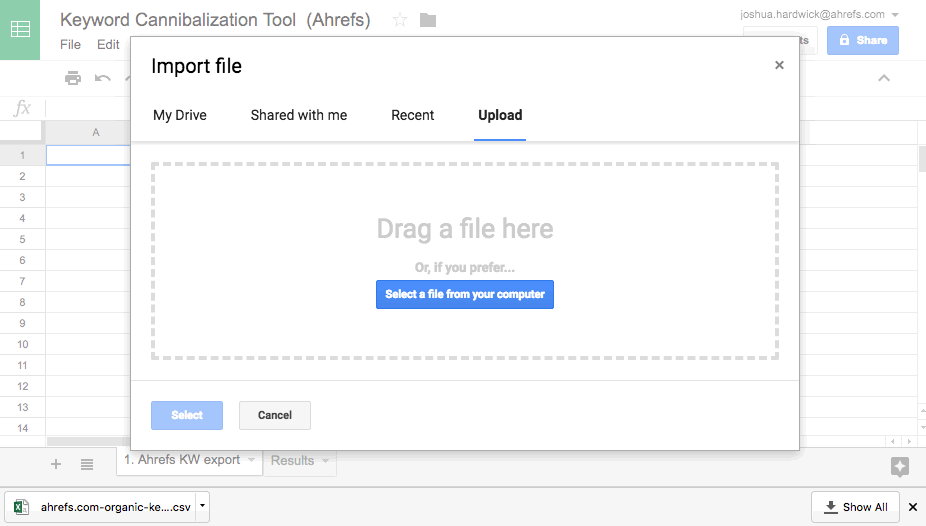This screenshot has height=526, width=926.
Task: Click Select a file from your computer
Action: [x=465, y=294]
